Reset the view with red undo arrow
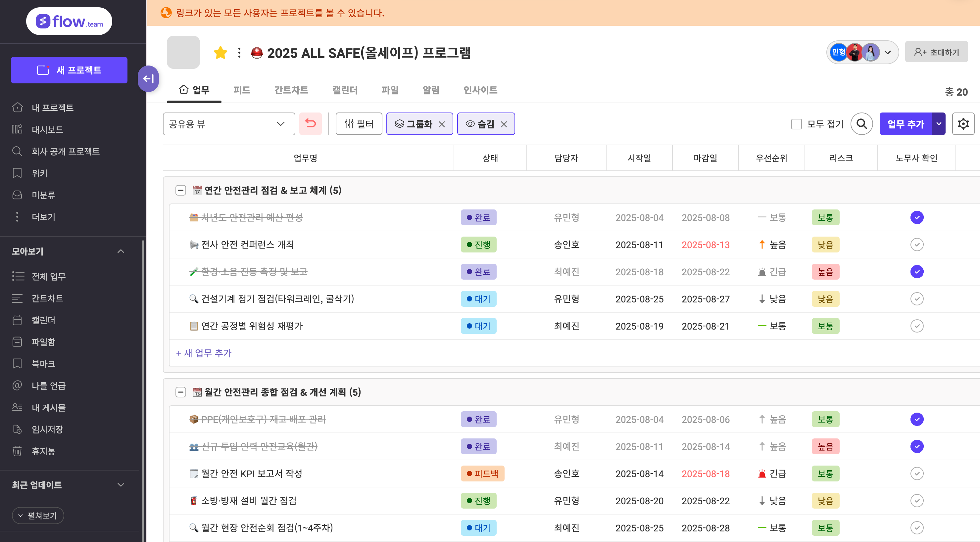 point(311,124)
